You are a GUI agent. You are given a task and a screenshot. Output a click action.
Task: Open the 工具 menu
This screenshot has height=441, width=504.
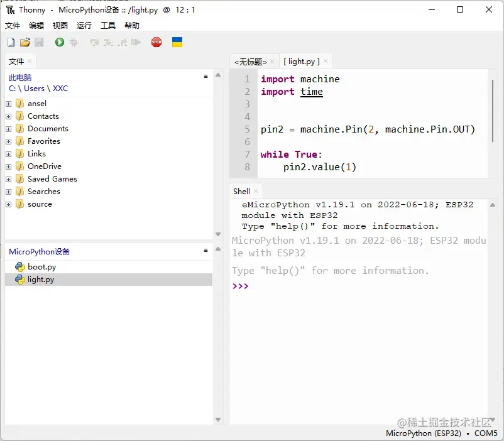click(x=108, y=25)
